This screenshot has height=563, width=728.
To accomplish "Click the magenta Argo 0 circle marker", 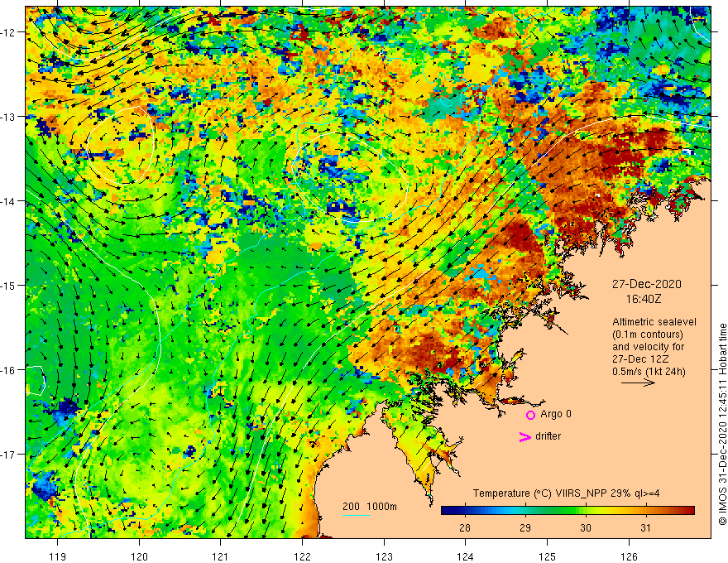I will [530, 415].
